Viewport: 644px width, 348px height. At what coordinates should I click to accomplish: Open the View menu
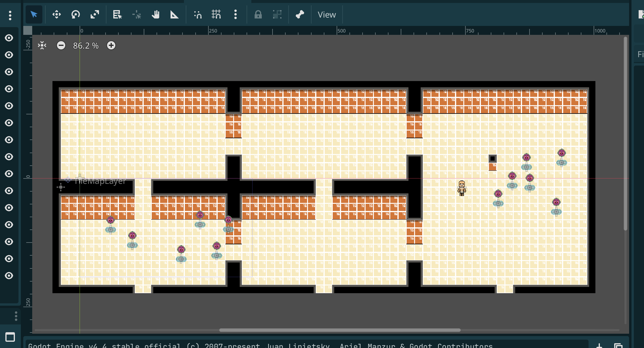point(327,15)
